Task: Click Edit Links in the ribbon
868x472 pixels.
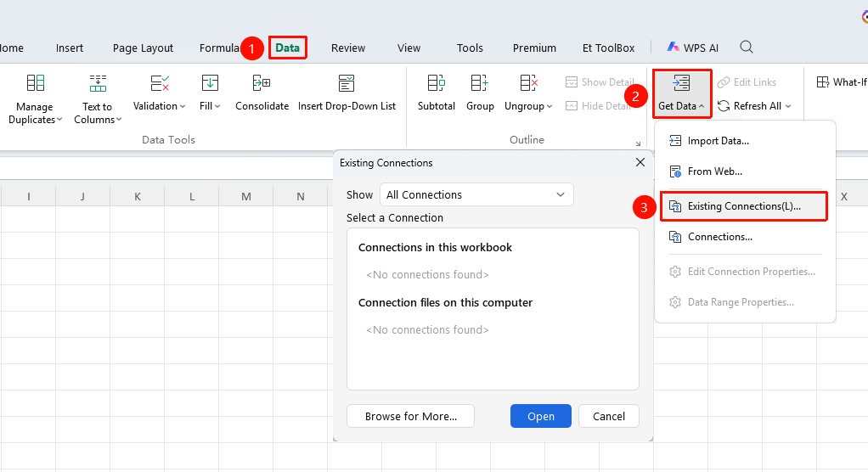Action: point(747,81)
